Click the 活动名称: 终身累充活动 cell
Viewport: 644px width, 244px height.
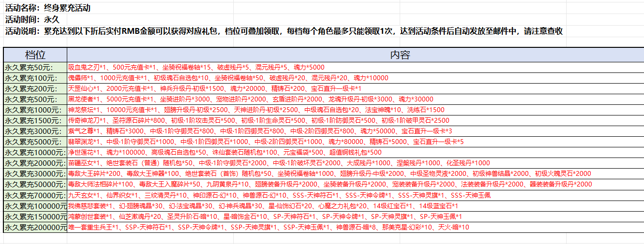pyautogui.click(x=47, y=8)
